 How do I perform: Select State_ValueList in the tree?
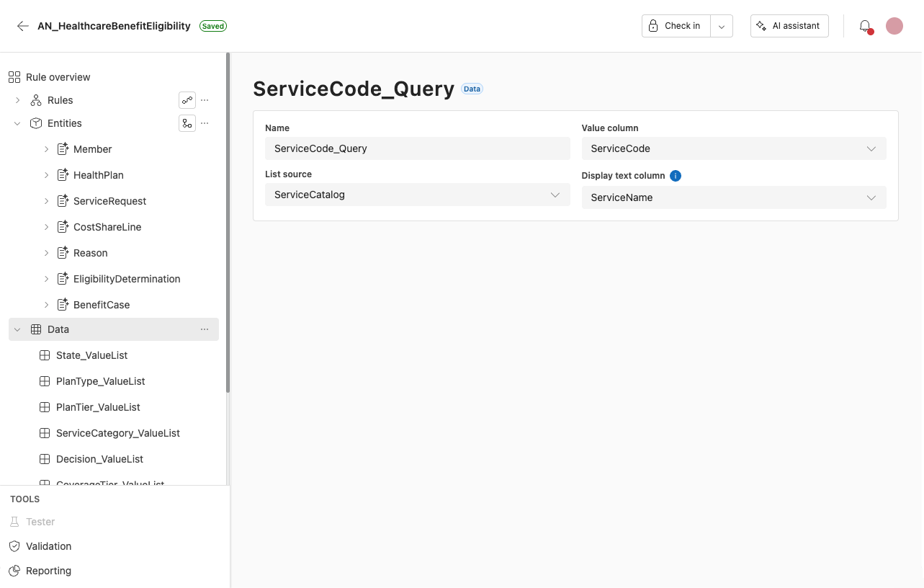coord(92,355)
